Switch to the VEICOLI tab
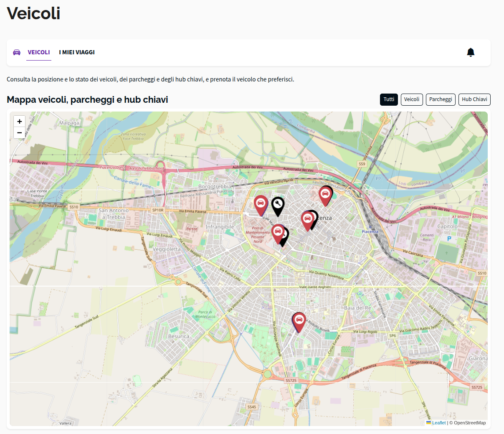 39,52
